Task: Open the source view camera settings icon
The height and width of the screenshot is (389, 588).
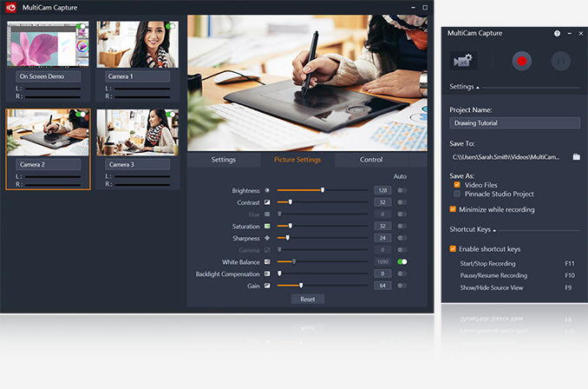Action: (463, 61)
